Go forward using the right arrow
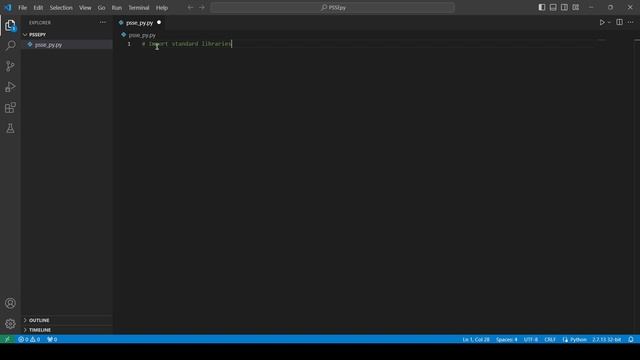The height and width of the screenshot is (360, 640). tap(202, 7)
